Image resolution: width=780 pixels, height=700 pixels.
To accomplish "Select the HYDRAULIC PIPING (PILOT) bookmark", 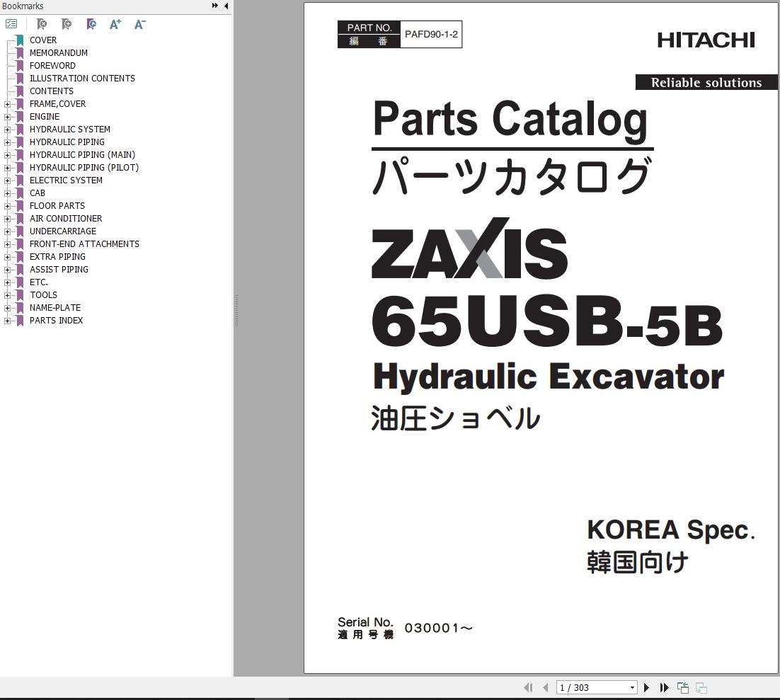I will [84, 168].
